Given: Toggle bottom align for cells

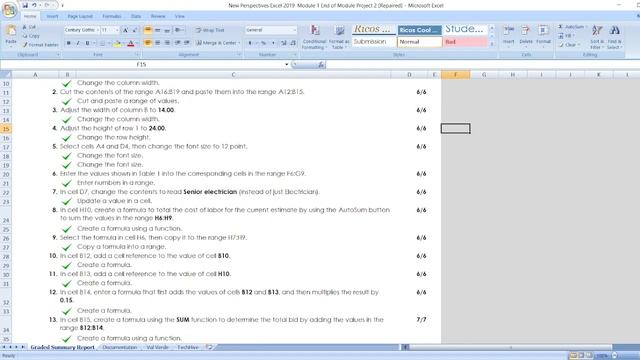Looking at the screenshot, I should click(167, 30).
